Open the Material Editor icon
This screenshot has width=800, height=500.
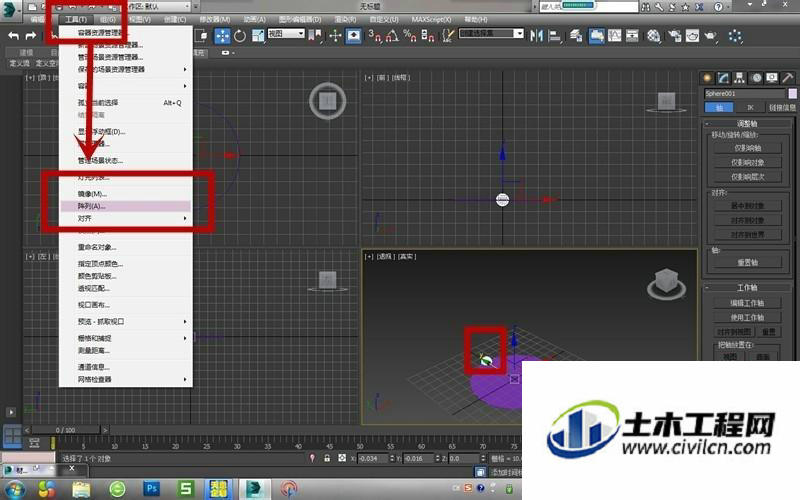tap(654, 36)
